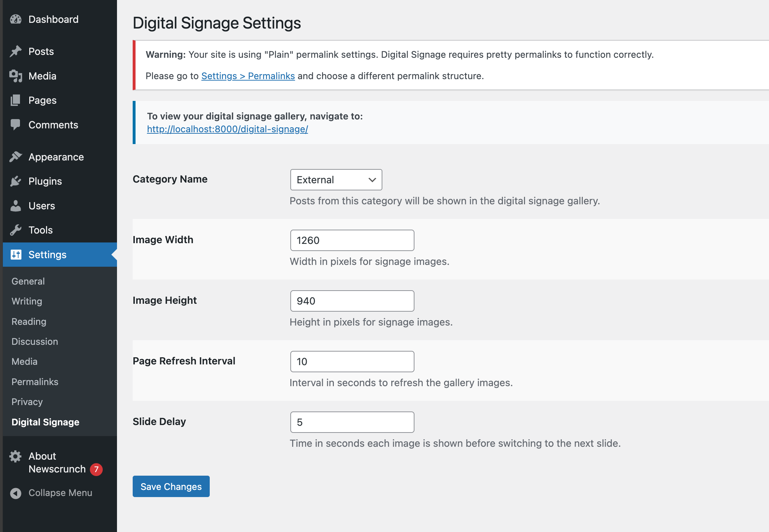The image size is (769, 532).
Task: Open Discussion settings submenu
Action: click(35, 342)
